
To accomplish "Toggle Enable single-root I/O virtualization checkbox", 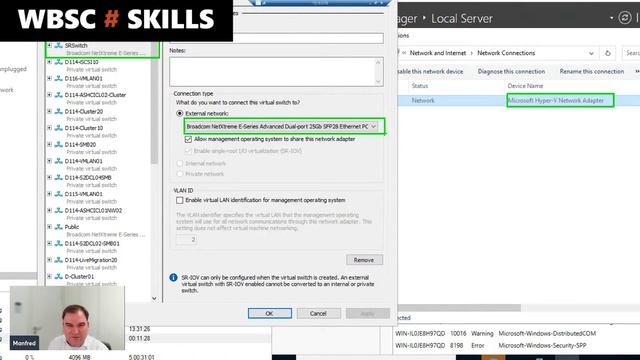I will point(188,151).
